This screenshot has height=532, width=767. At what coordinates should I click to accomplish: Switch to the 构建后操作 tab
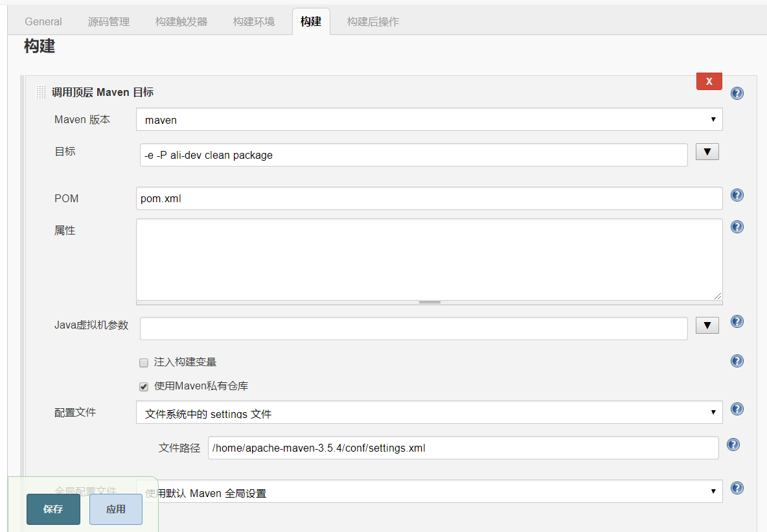point(373,21)
